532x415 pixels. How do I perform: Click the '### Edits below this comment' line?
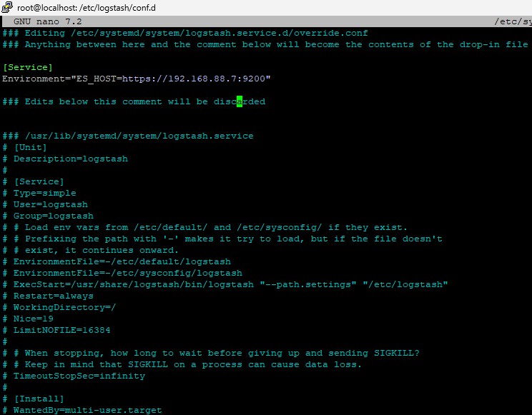(x=134, y=101)
